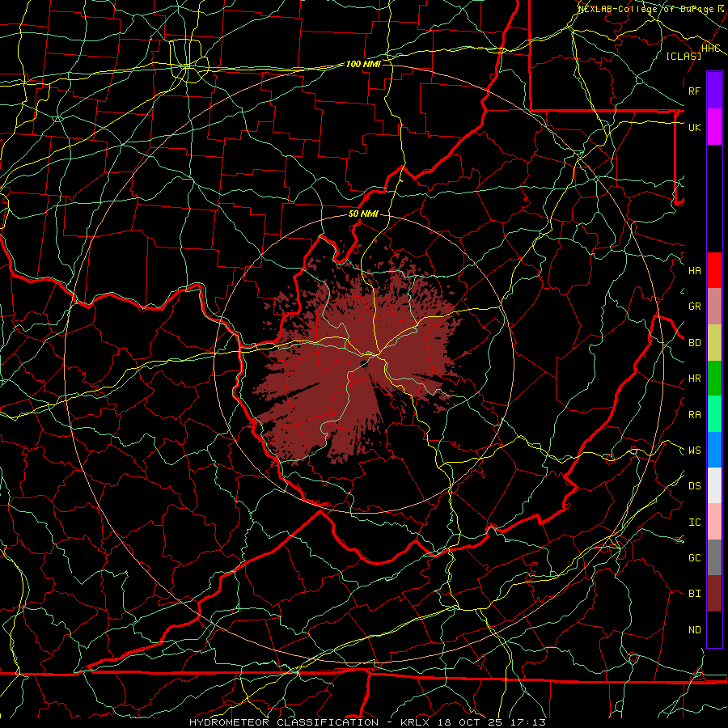728x728 pixels.
Task: Click the 50 NMI range ring label
Action: 363,214
